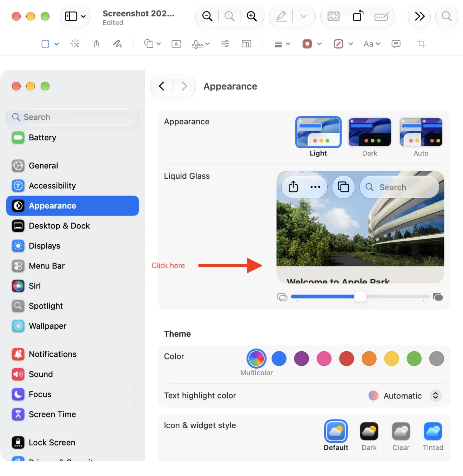
Task: Choose the Clear icon style
Action: click(401, 436)
